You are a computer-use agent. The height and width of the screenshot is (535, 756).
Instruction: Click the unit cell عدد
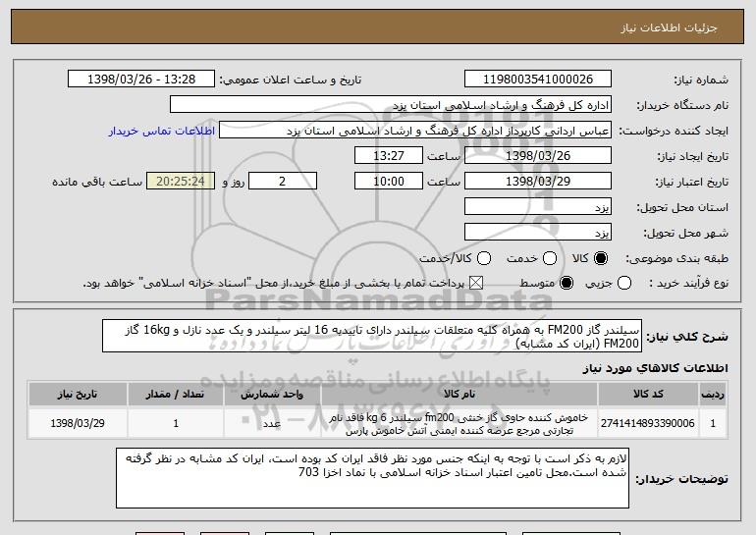(272, 423)
